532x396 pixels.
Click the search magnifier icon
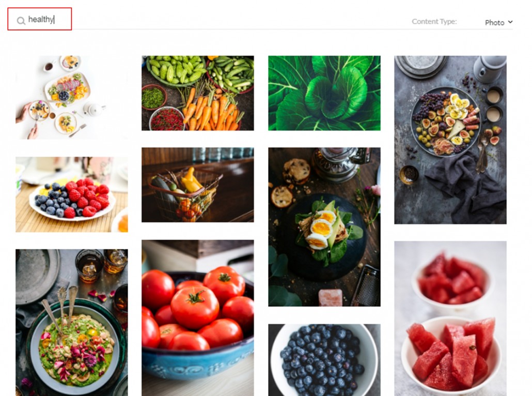[x=21, y=21]
